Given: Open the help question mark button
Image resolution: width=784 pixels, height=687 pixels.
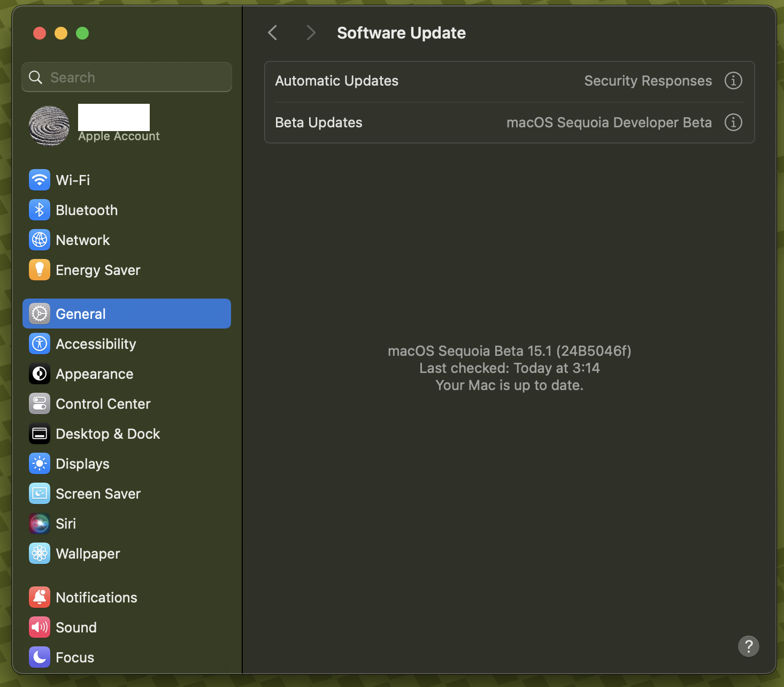Looking at the screenshot, I should click(x=749, y=646).
